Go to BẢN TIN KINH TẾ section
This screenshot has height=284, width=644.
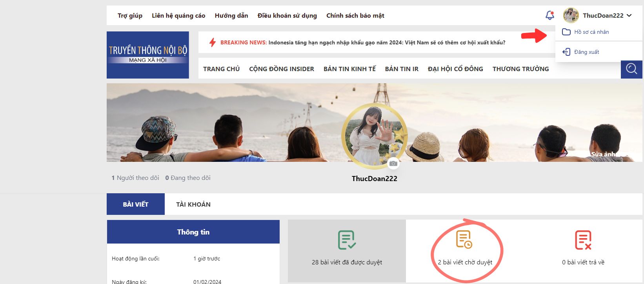(349, 69)
